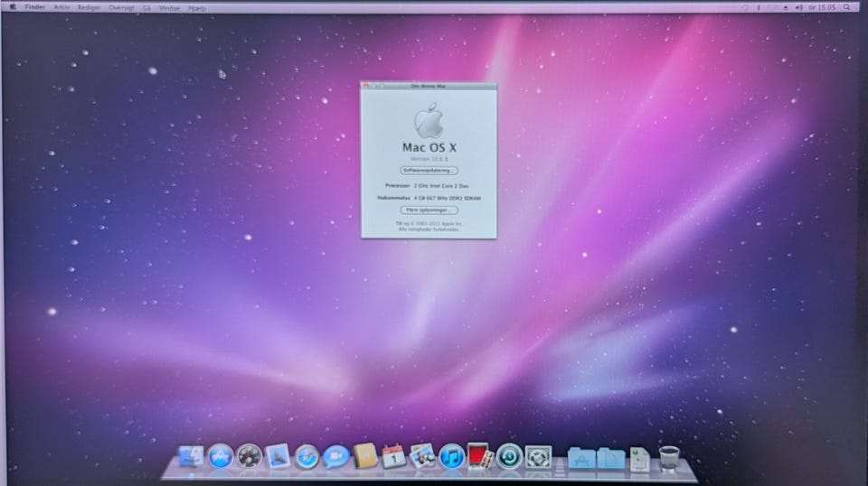This screenshot has width=868, height=486.
Task: Click the Version 10.6.8 text
Action: click(429, 159)
